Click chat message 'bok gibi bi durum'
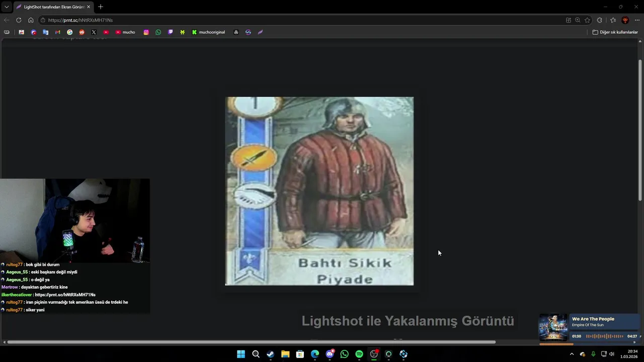Viewport: 644px width, 362px height. [x=42, y=264]
